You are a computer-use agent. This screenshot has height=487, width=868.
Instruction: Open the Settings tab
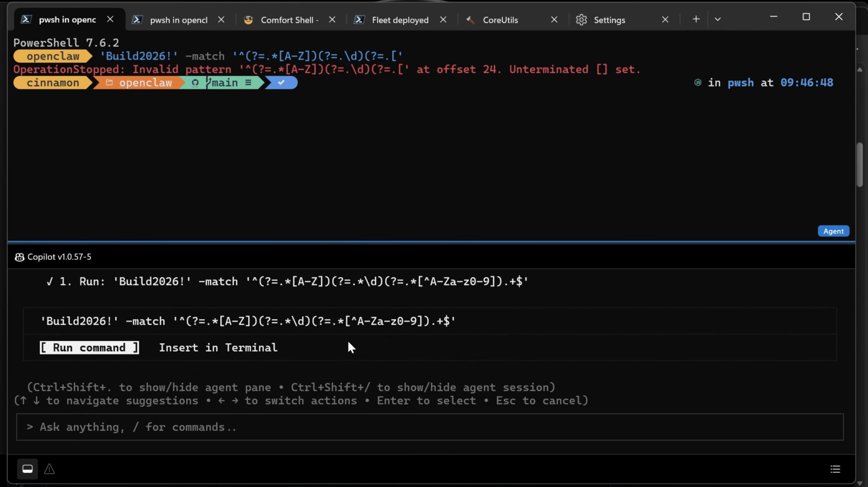(x=609, y=20)
